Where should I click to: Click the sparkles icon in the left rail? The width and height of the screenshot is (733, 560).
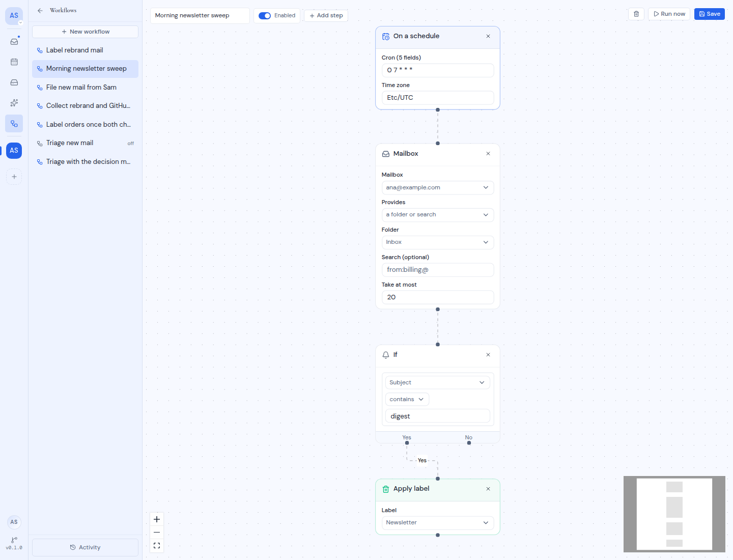(x=14, y=103)
